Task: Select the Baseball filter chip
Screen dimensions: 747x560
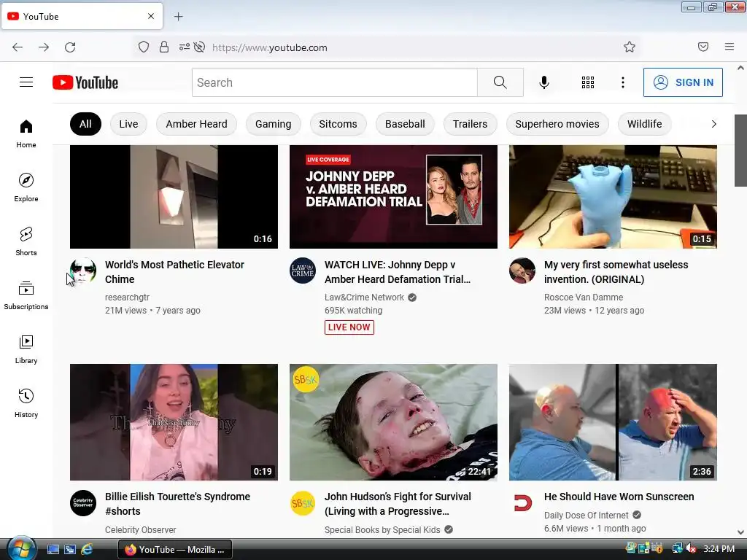Action: point(405,124)
